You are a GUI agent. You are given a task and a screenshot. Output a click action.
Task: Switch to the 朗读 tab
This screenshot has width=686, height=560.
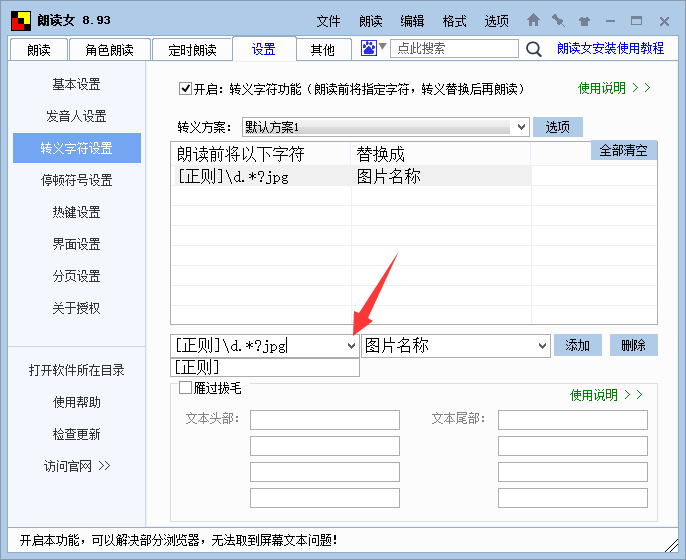38,49
